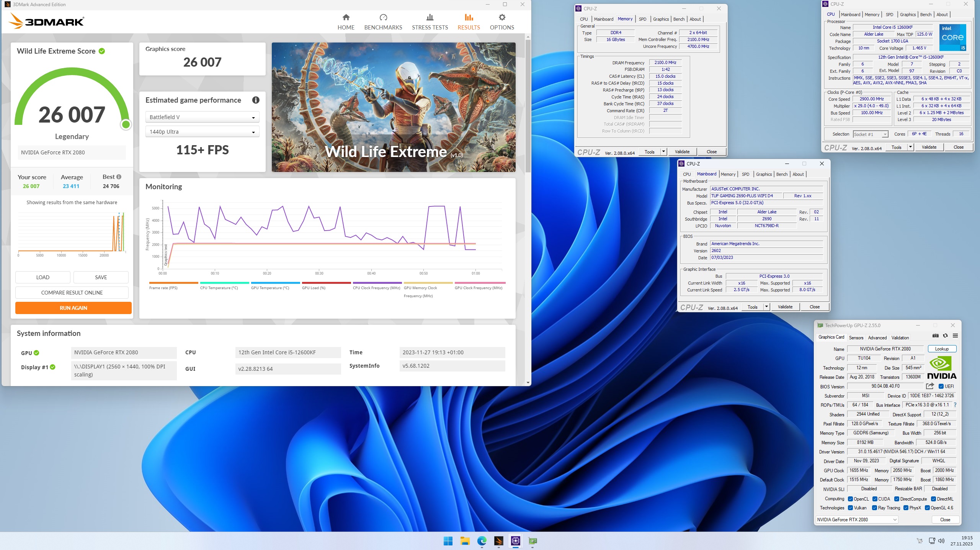The height and width of the screenshot is (550, 980).
Task: Click the 3DMark logo
Action: [x=46, y=21]
